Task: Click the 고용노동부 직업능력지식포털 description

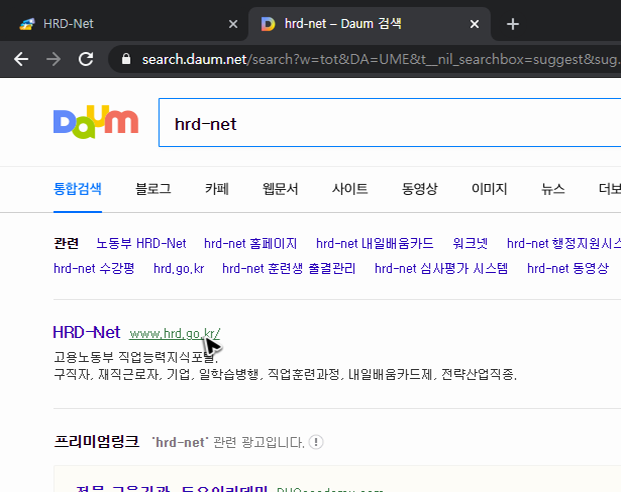Action: [136, 357]
